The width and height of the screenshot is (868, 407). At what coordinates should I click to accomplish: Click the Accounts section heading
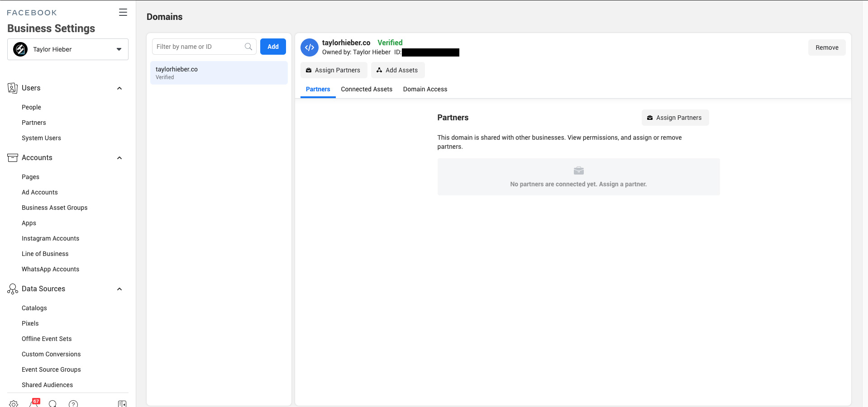coord(37,158)
